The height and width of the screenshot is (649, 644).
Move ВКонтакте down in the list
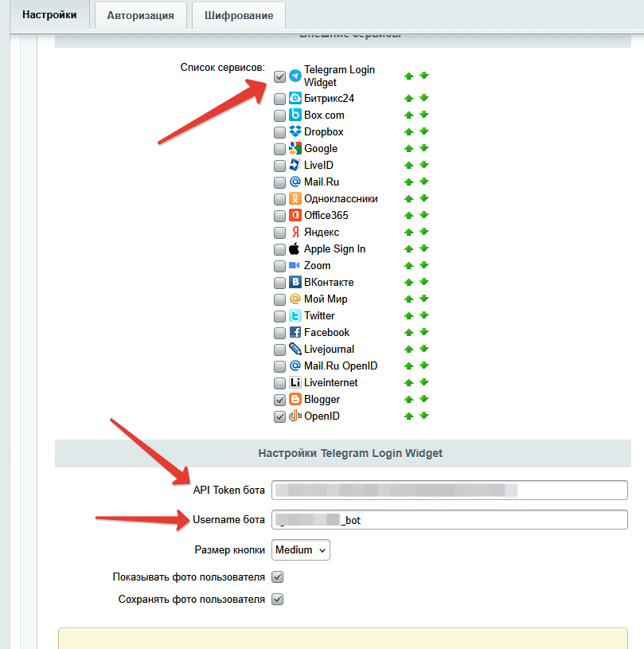tap(423, 282)
